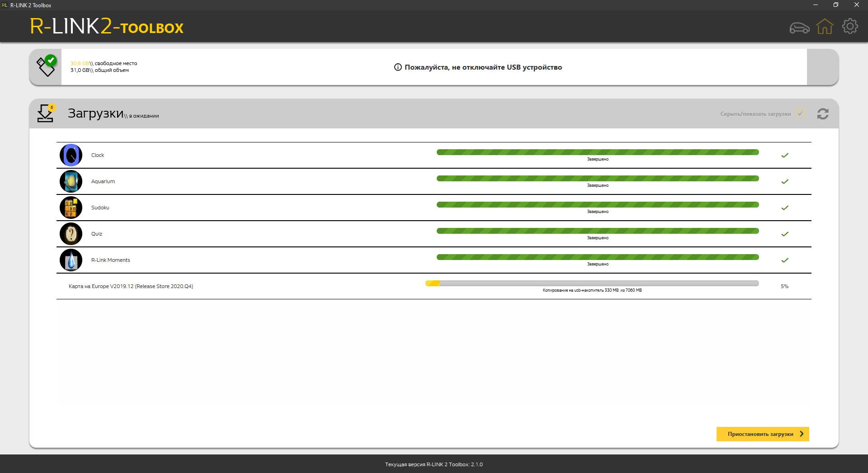Image resolution: width=868 pixels, height=473 pixels.
Task: Click the Clock item name
Action: coord(98,155)
